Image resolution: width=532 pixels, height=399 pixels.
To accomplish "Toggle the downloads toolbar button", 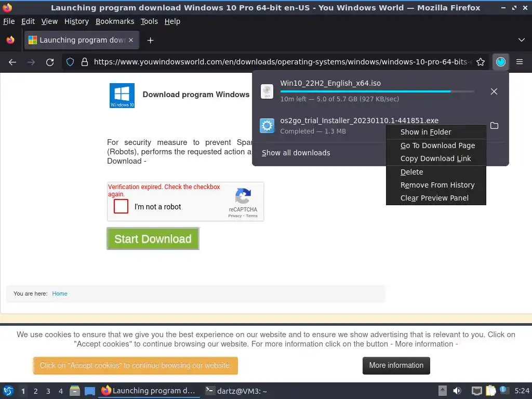I will click(x=501, y=62).
